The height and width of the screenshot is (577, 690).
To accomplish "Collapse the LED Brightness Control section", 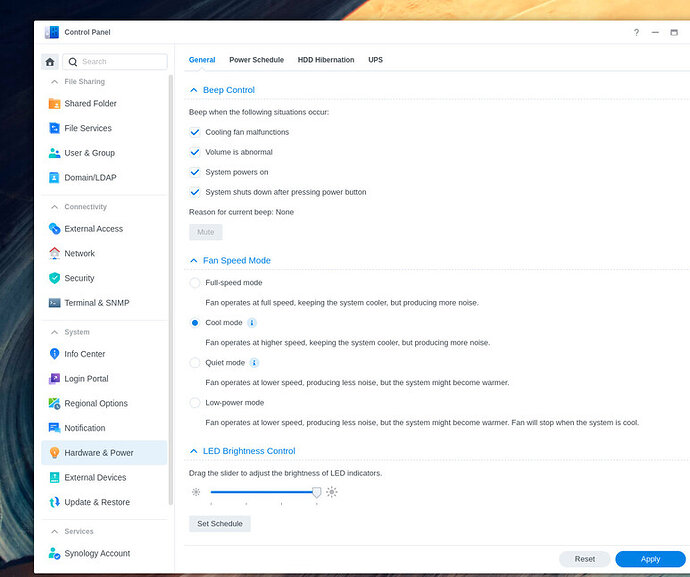I will pos(194,451).
